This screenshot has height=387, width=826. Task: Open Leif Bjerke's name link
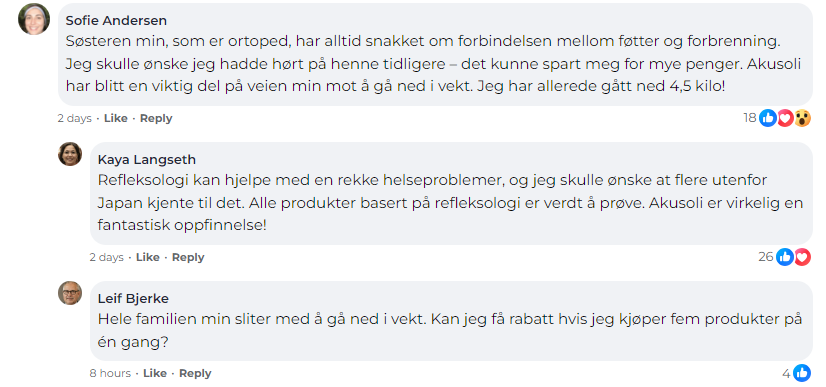click(133, 299)
